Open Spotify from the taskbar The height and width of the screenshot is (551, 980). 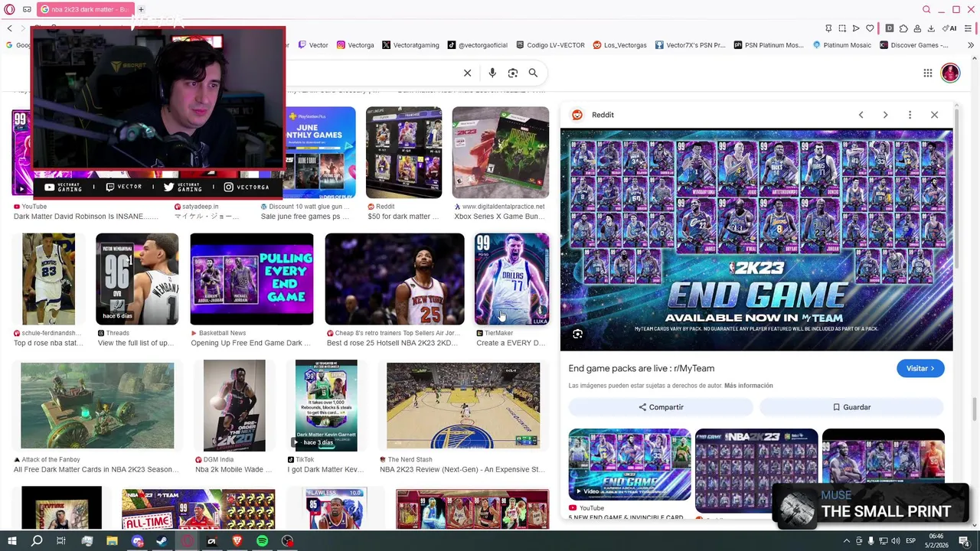point(262,541)
